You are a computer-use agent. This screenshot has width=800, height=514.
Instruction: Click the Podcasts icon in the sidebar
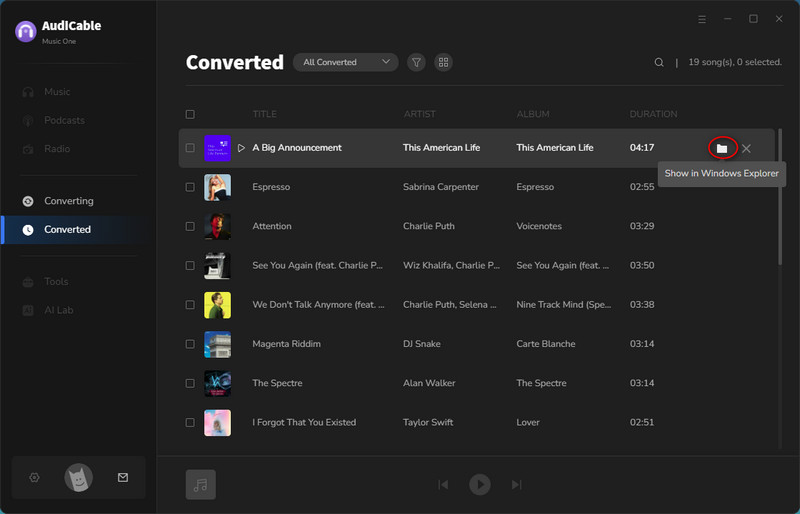tap(28, 120)
